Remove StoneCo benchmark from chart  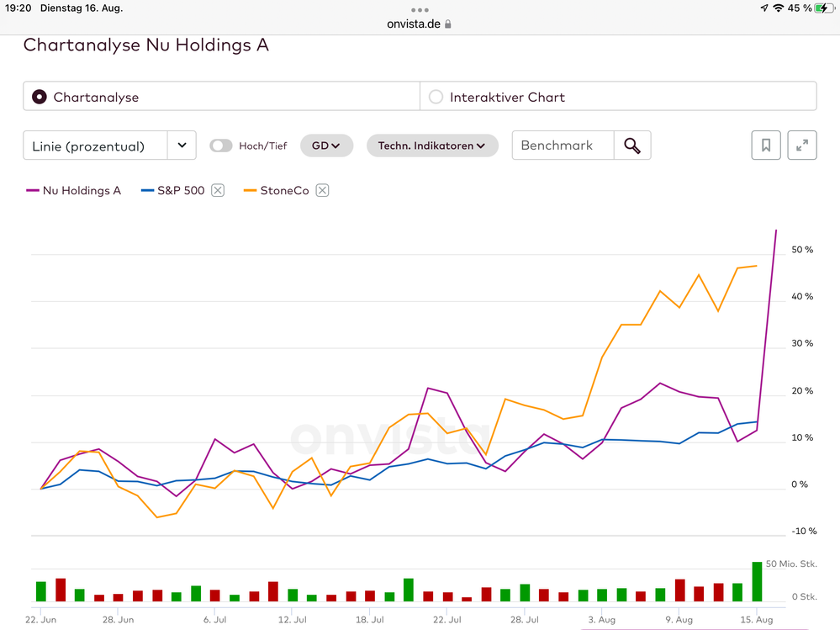click(x=322, y=190)
